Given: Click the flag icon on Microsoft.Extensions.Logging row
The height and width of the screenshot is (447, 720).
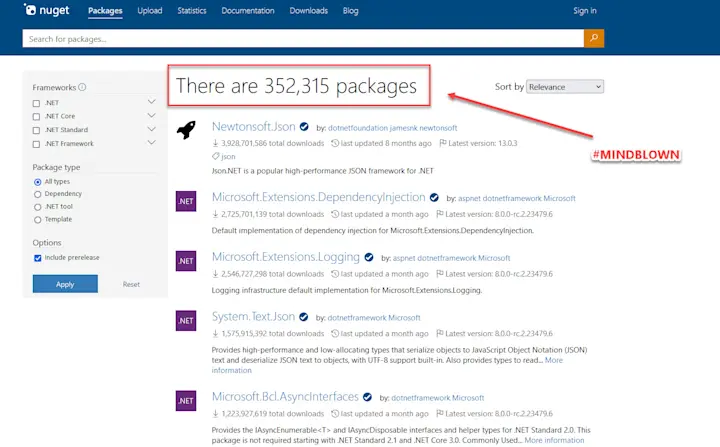Looking at the screenshot, I should pos(439,274).
